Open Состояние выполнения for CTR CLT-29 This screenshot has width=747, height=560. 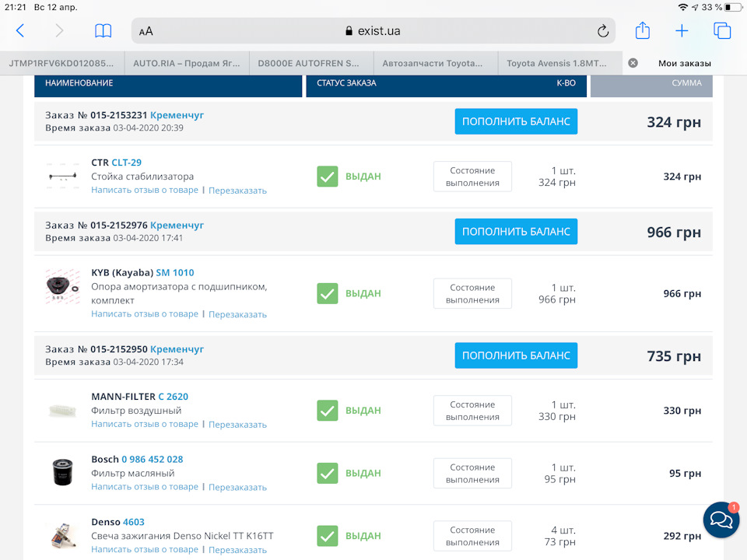pyautogui.click(x=472, y=177)
